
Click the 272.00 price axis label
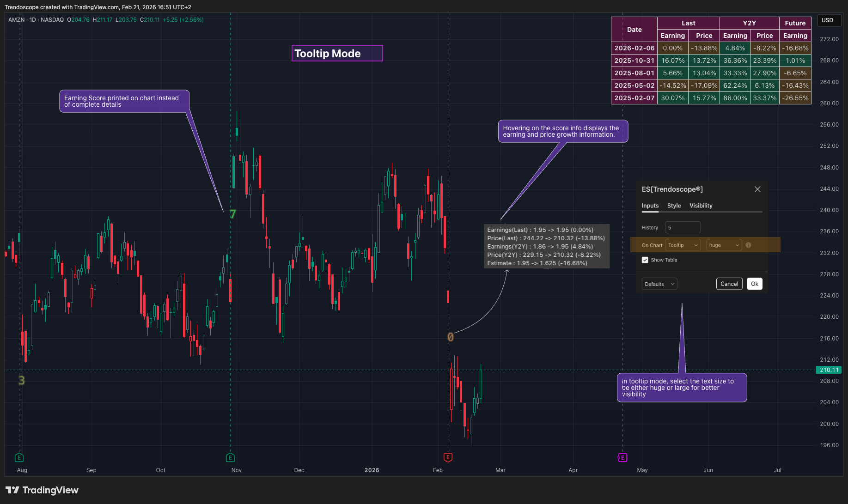point(829,39)
